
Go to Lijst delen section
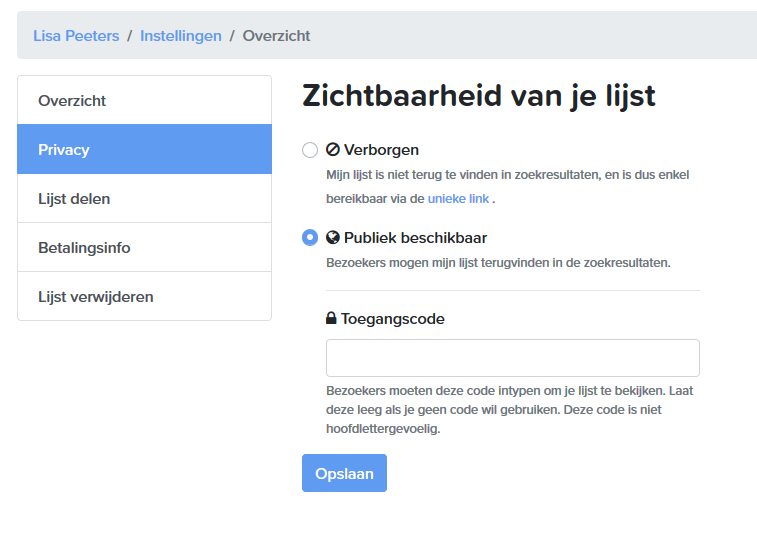coord(144,198)
